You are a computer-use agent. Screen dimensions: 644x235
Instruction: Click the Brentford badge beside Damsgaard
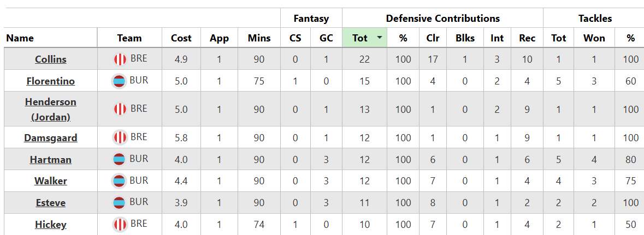(x=120, y=137)
